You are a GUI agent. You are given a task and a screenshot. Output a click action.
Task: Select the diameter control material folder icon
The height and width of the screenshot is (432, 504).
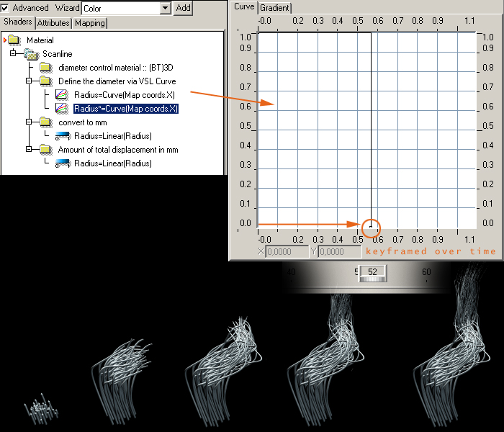pyautogui.click(x=46, y=68)
